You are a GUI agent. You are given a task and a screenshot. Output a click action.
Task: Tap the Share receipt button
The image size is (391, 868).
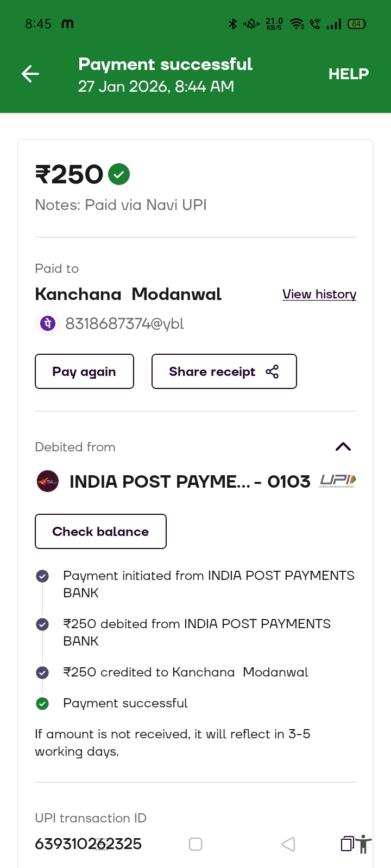[x=224, y=372]
